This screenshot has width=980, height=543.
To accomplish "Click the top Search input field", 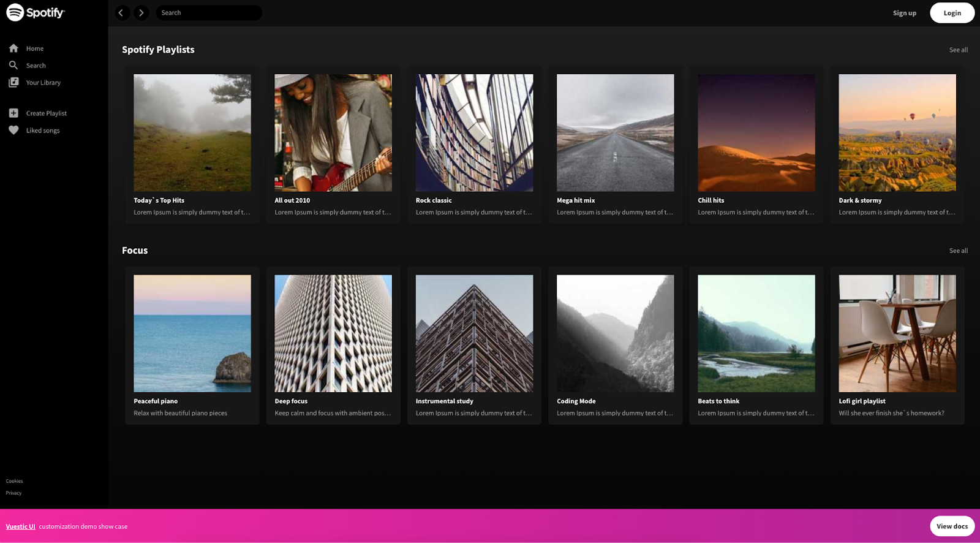I will click(x=209, y=13).
